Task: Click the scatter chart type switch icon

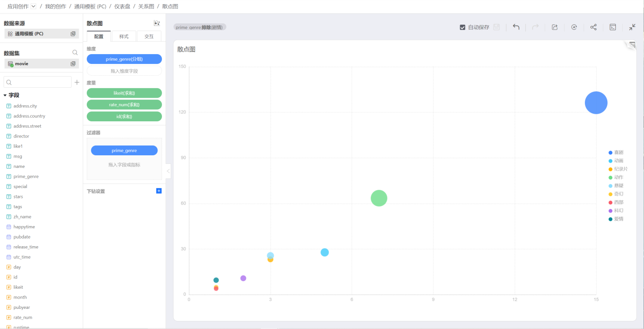Action: coord(157,23)
